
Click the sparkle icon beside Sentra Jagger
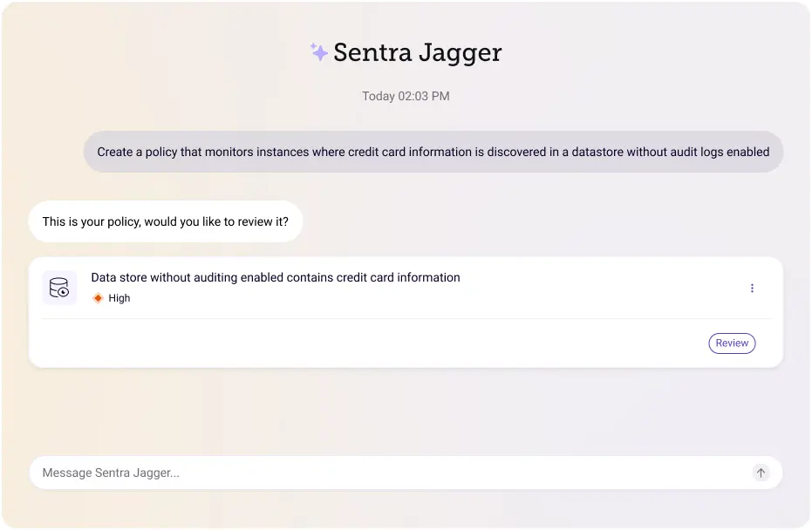(x=318, y=51)
